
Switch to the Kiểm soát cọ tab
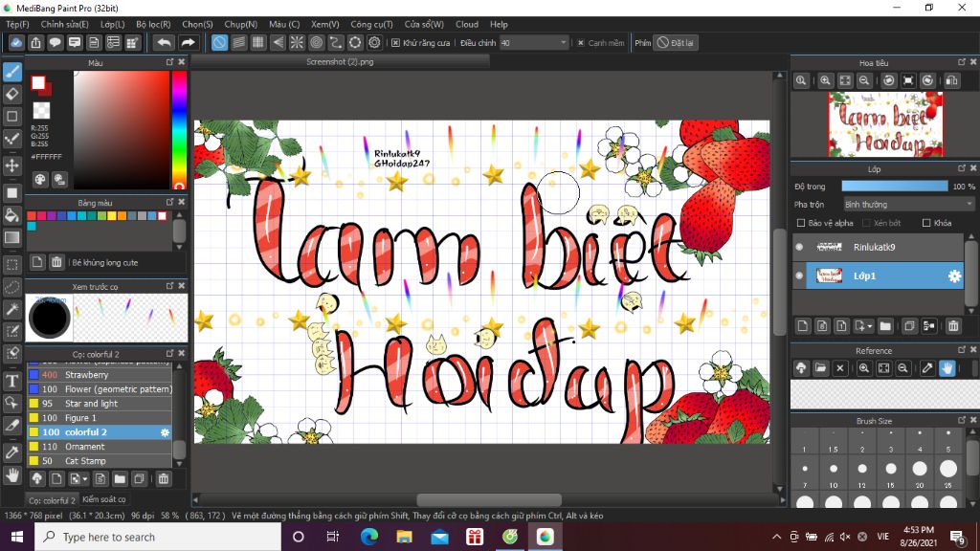[103, 499]
